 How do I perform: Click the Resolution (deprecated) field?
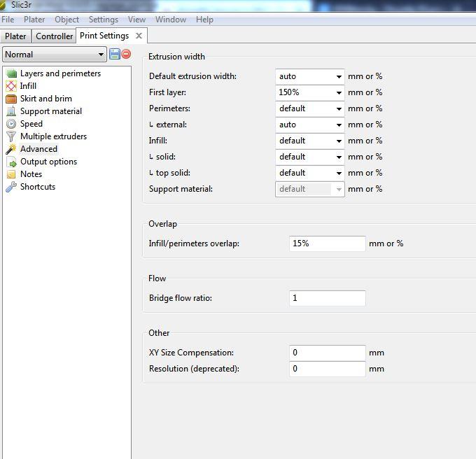(328, 369)
